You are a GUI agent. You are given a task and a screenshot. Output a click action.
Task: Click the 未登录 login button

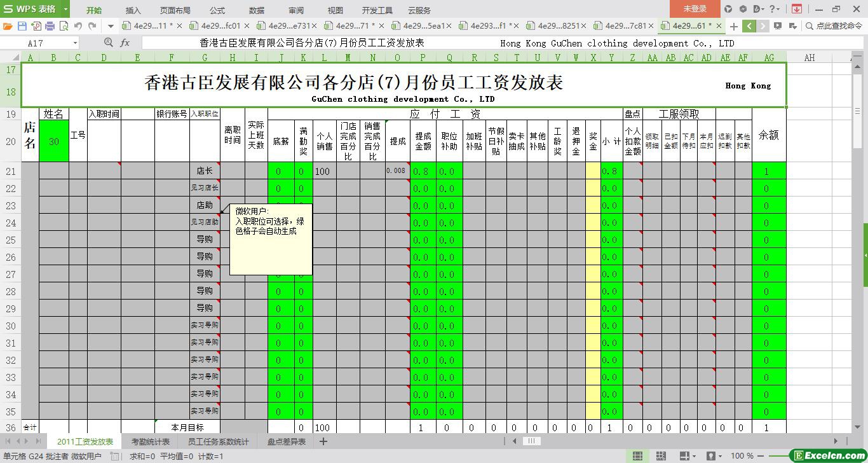695,9
